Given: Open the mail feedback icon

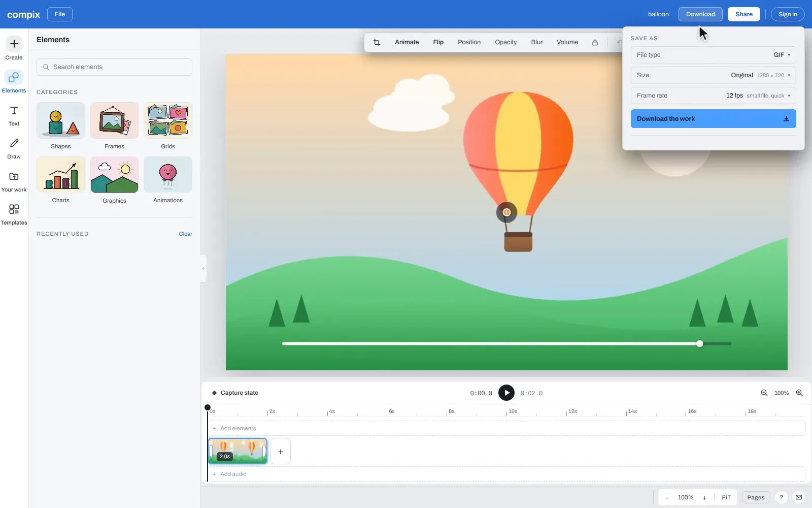Looking at the screenshot, I should (x=799, y=497).
